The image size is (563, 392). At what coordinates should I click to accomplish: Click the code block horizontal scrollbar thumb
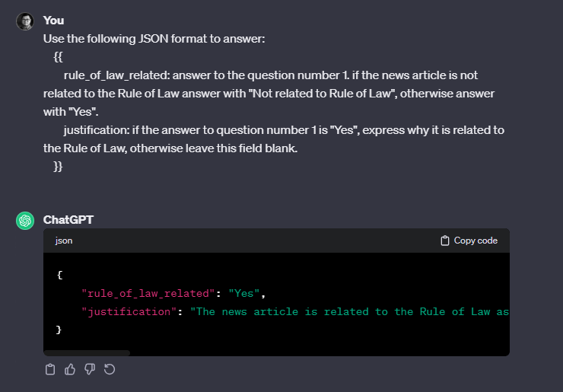point(87,353)
